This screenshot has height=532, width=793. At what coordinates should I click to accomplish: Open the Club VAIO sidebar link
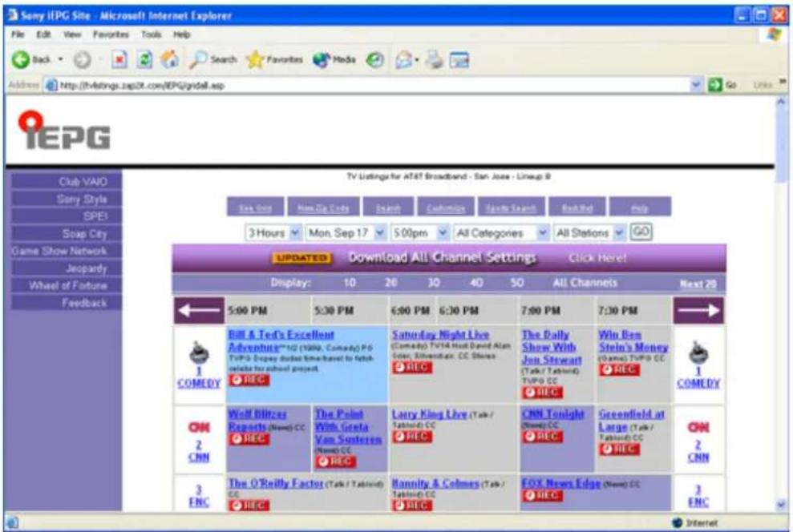pyautogui.click(x=67, y=181)
